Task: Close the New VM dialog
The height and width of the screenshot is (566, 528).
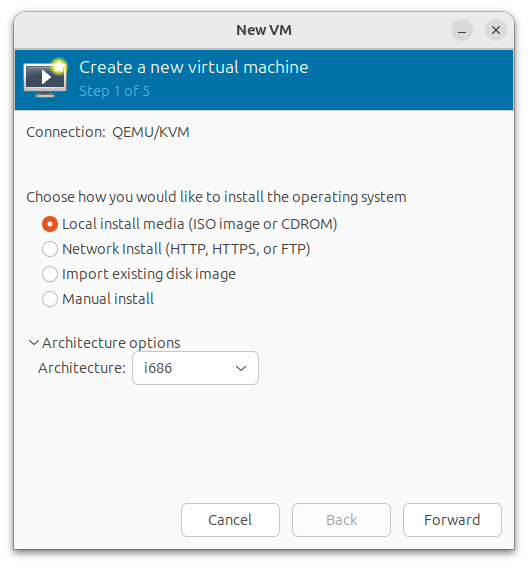Action: click(x=496, y=30)
